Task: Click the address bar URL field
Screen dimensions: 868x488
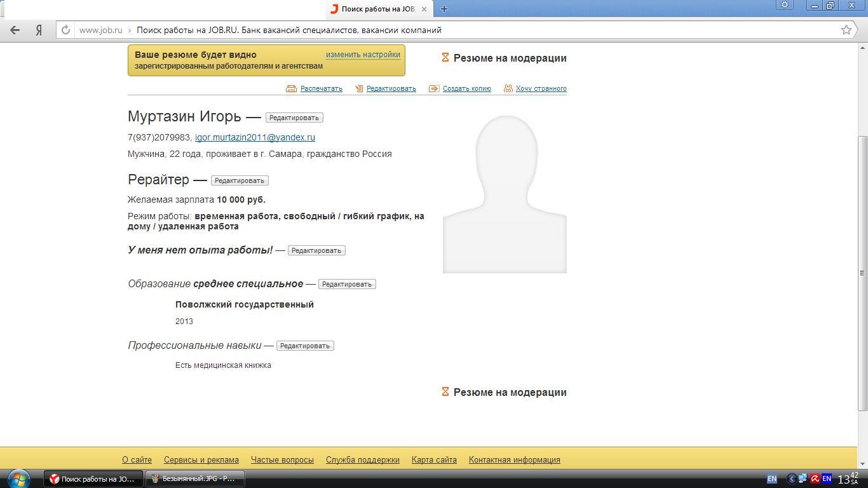Action: 456,30
